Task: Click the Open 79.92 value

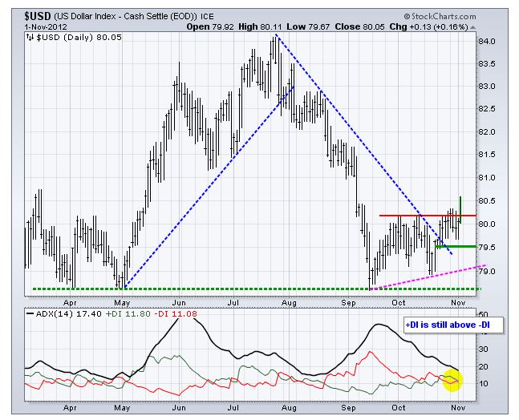Action: [x=210, y=26]
